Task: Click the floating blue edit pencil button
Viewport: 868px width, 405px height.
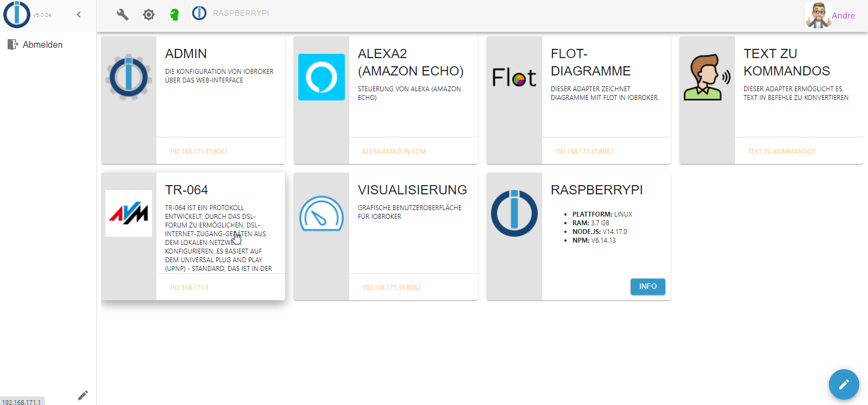Action: click(x=844, y=384)
